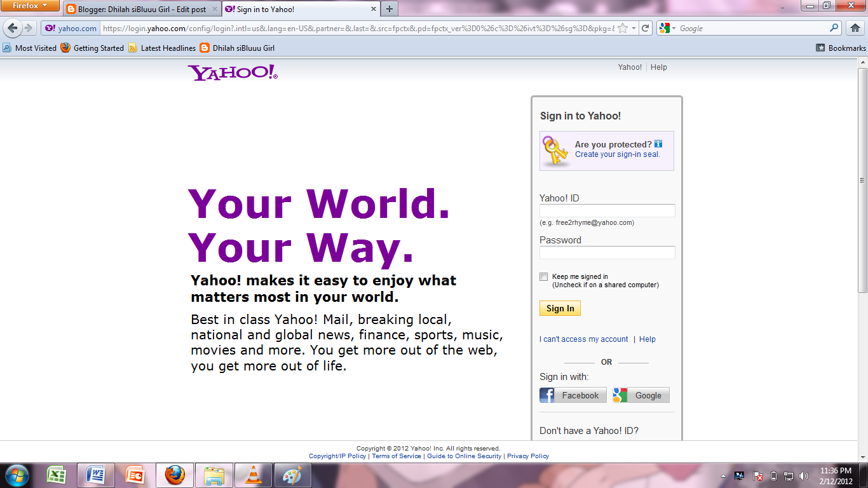Click the Action Center flag tray icon

click(757, 476)
